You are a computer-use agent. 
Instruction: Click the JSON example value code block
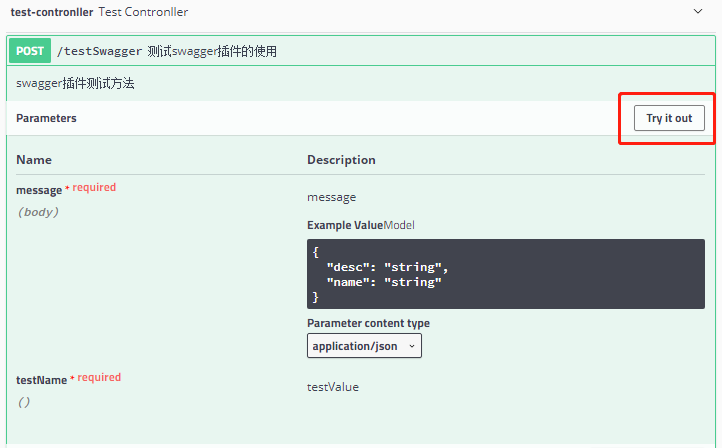point(506,274)
